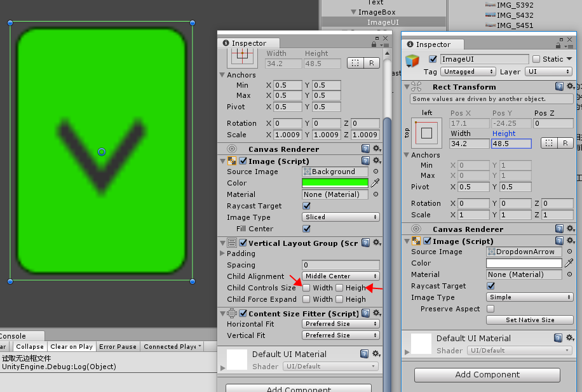This screenshot has height=392, width=582.
Task: Open the Image Type dropdown showing Sliced
Action: pyautogui.click(x=341, y=217)
